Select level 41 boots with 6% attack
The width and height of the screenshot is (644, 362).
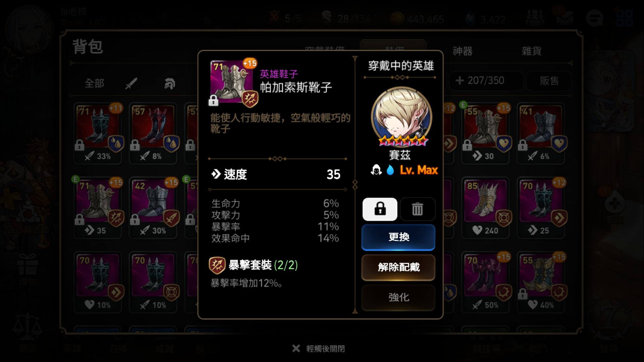tap(541, 133)
